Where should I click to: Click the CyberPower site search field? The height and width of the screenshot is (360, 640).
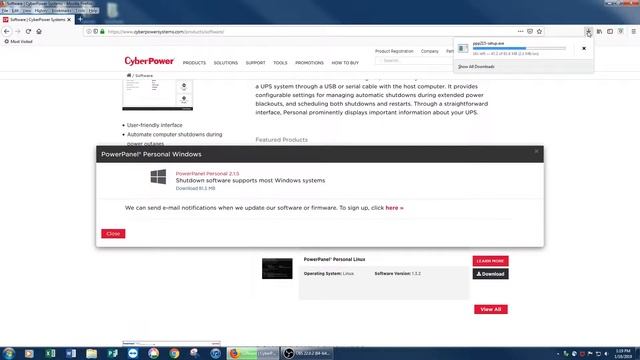point(414,60)
